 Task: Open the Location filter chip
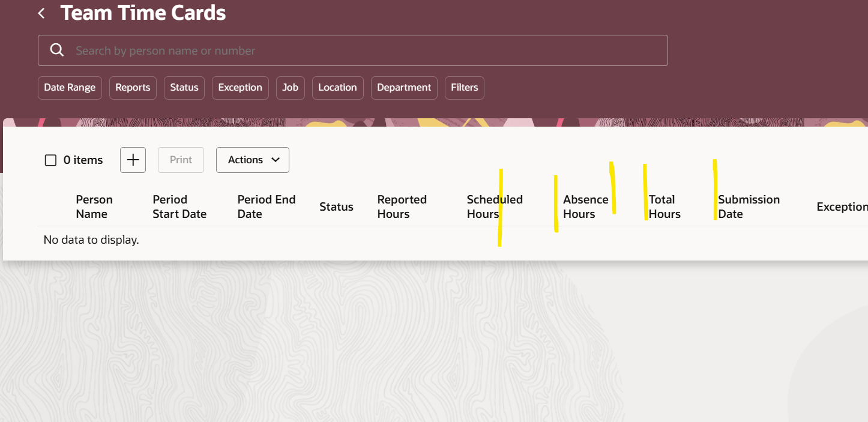point(337,88)
